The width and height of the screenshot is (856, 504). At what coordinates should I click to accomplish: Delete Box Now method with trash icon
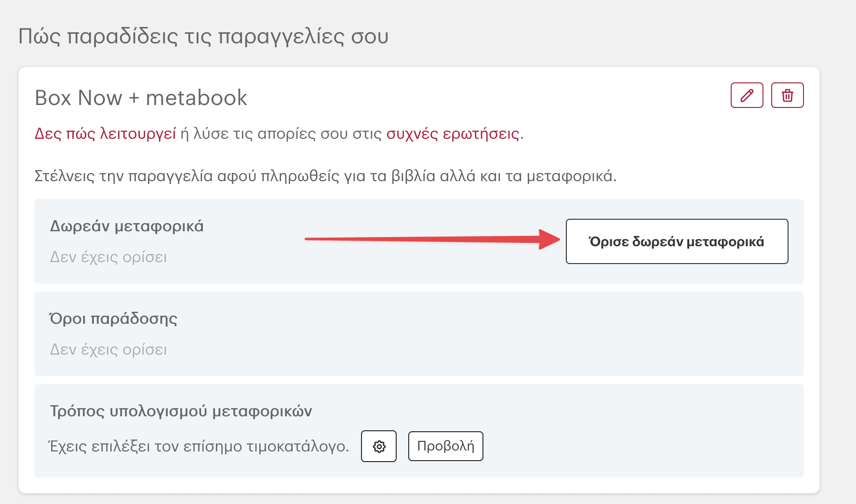tap(787, 95)
